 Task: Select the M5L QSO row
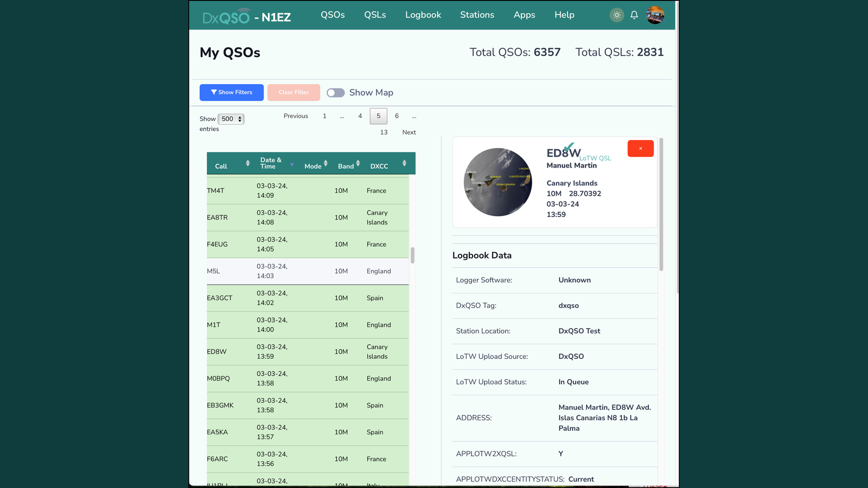[x=308, y=271]
